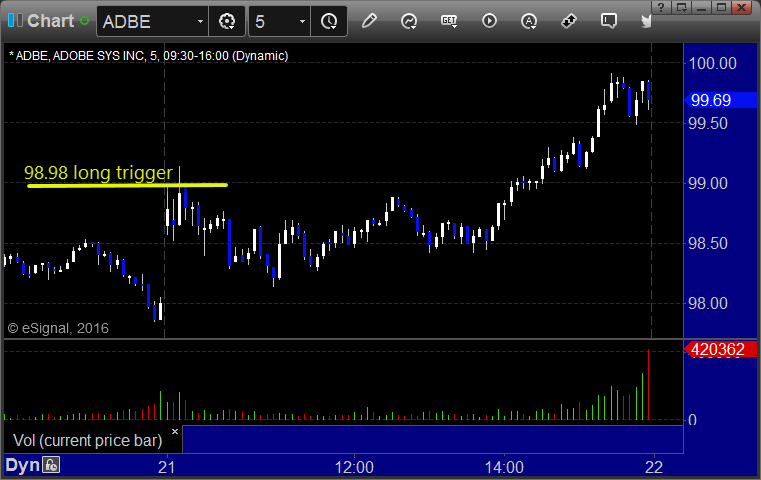Expand the interval dropdown showing 5
Viewport: 761px width, 480px height.
pyautogui.click(x=302, y=22)
